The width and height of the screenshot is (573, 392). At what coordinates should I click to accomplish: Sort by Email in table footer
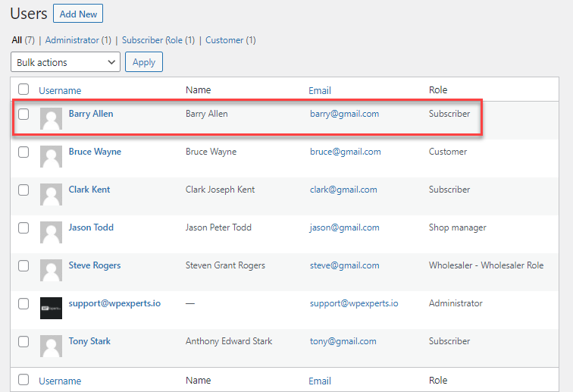320,381
